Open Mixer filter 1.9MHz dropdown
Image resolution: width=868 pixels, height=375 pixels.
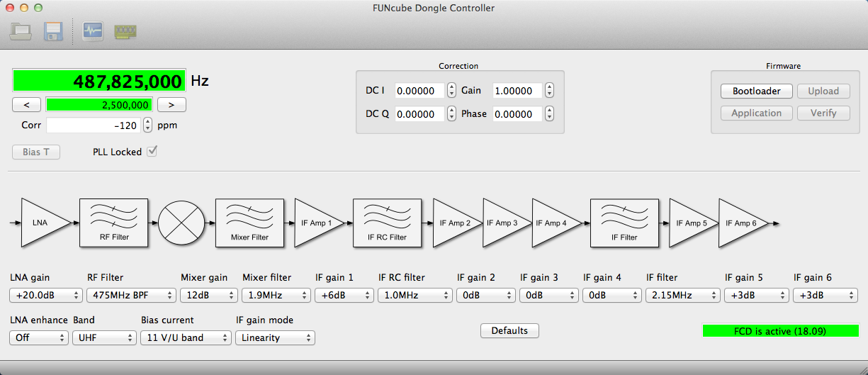click(x=276, y=296)
